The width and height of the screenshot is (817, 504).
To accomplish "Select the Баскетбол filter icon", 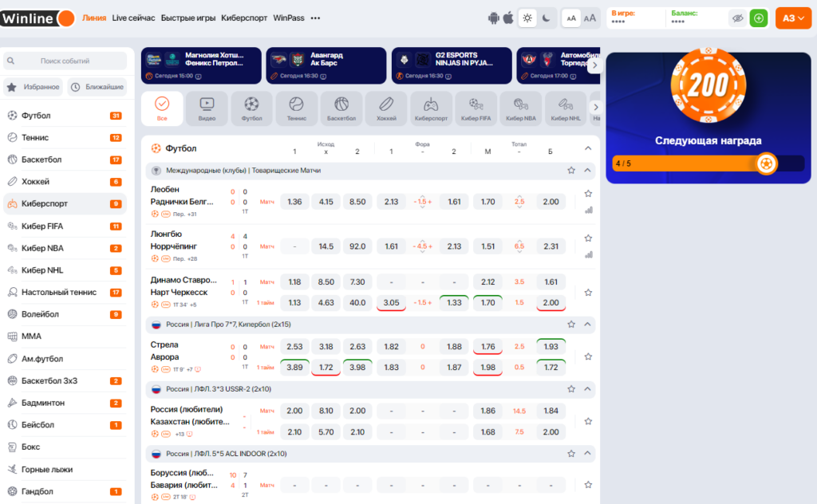I will click(341, 108).
